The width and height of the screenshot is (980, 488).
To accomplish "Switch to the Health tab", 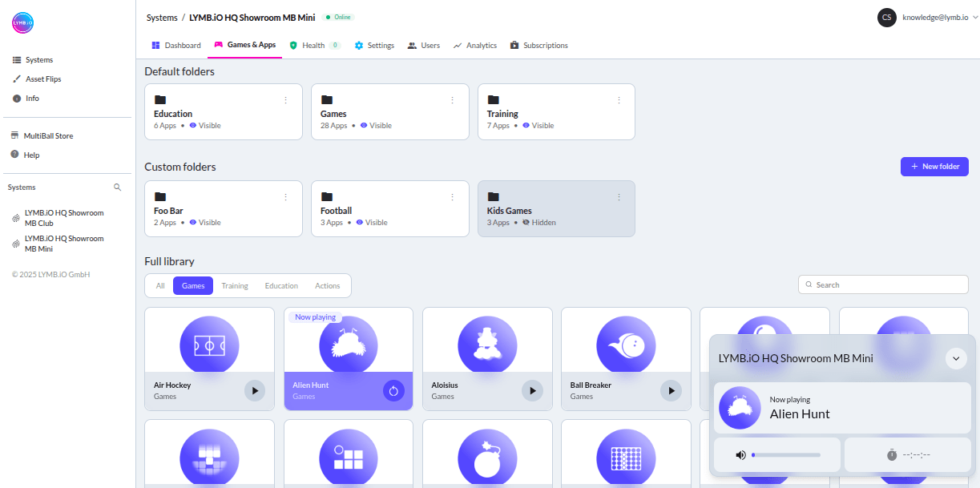I will pos(314,46).
